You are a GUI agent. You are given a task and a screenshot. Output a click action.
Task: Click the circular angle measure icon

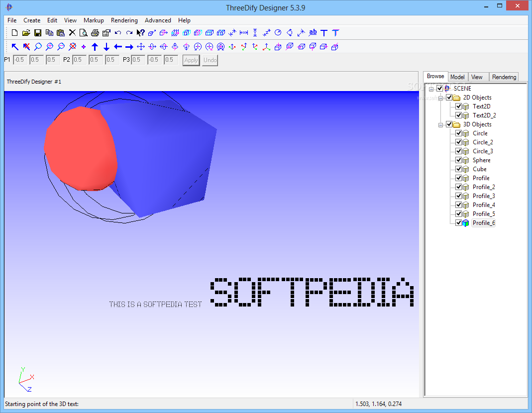pyautogui.click(x=278, y=33)
